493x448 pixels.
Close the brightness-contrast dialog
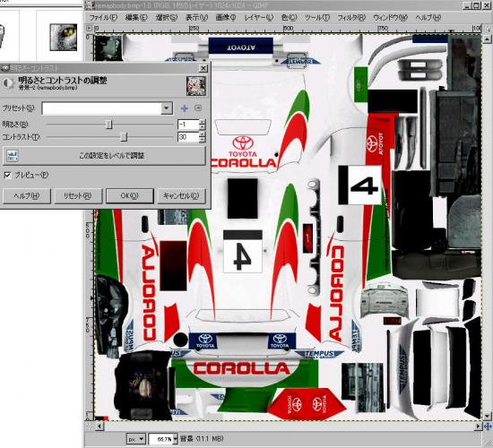[x=203, y=68]
